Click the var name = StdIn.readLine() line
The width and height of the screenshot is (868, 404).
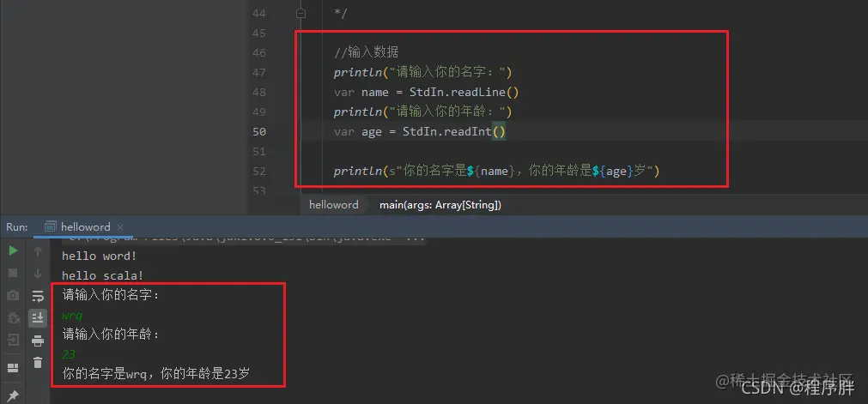[x=426, y=92]
